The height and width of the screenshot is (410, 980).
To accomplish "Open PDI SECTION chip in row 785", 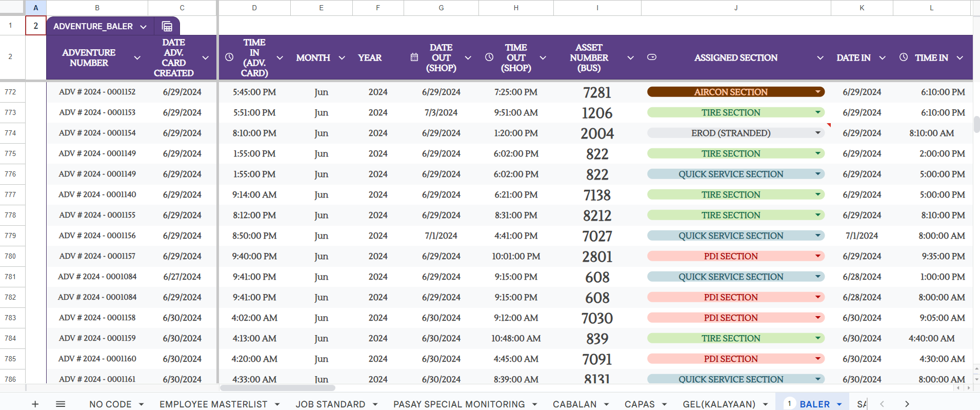I will pos(735,359).
